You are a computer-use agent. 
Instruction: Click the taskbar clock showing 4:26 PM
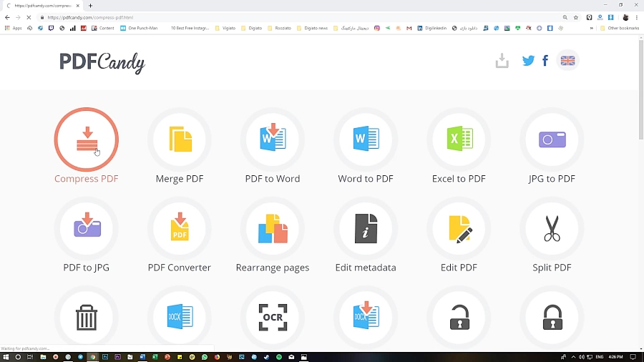pos(615,357)
